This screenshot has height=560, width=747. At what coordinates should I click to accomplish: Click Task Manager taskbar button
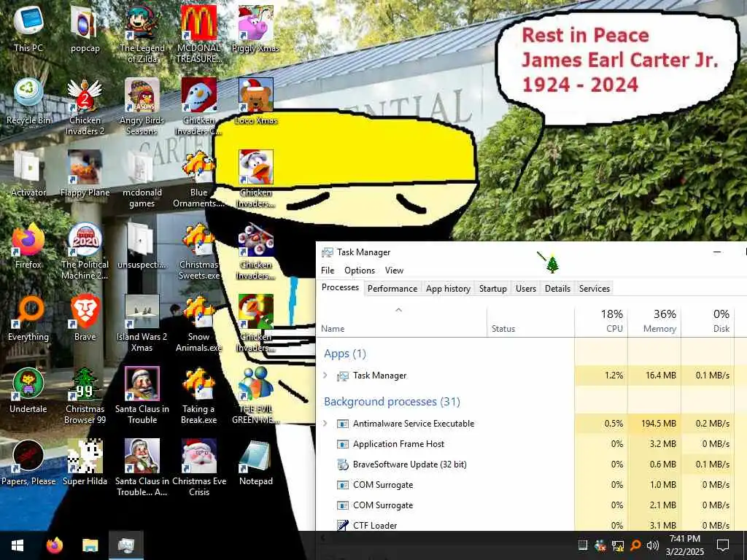(x=125, y=545)
